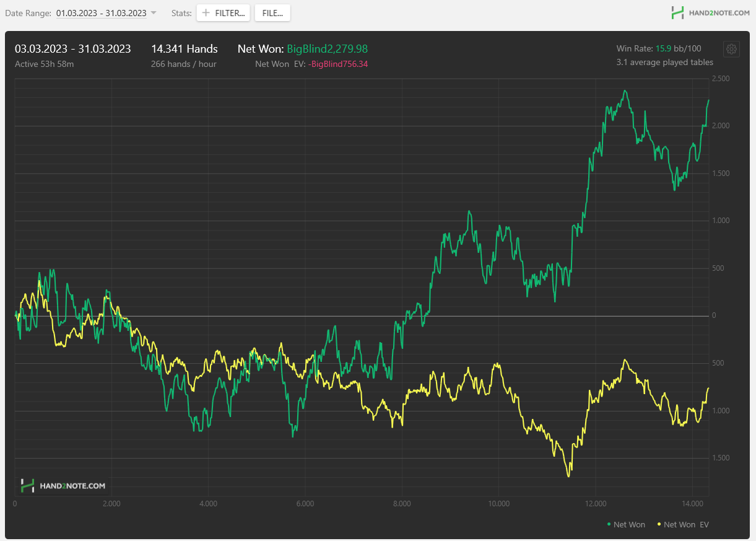The image size is (756, 541).
Task: Click the Stats: label
Action: 181,13
